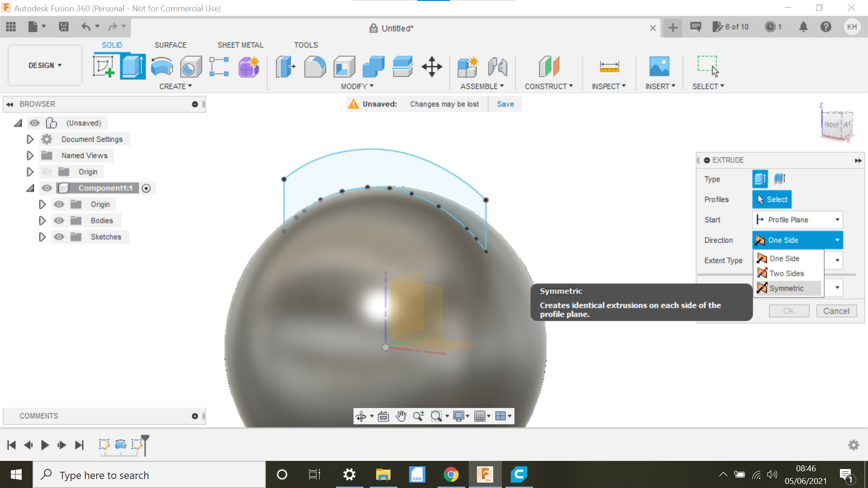Toggle visibility of the Bodies folder
This screenshot has width=868, height=488.
(59, 221)
